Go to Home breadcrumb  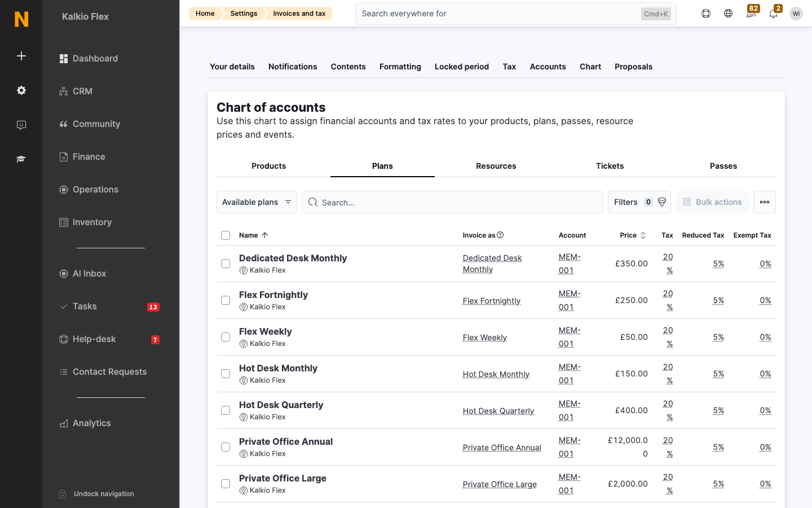click(x=205, y=14)
